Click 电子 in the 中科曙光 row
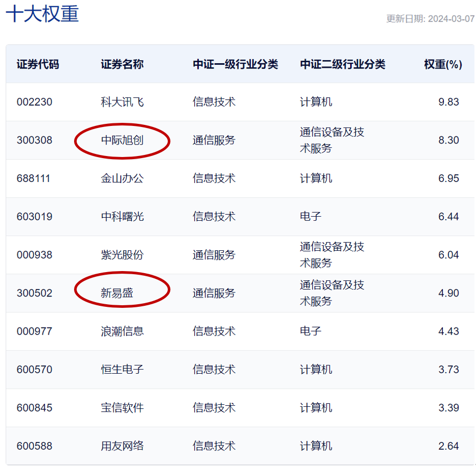This screenshot has width=476, height=468. [310, 217]
